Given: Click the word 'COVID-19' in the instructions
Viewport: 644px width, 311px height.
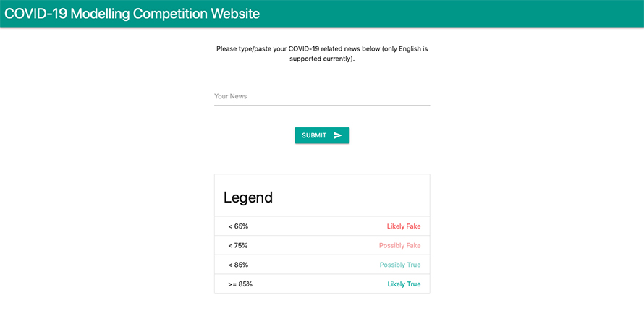Looking at the screenshot, I should [x=305, y=48].
